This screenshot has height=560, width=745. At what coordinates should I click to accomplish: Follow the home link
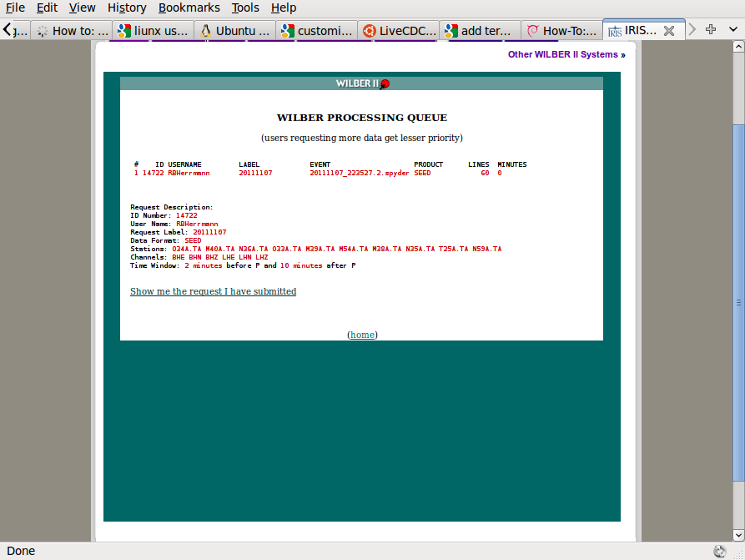(x=363, y=335)
